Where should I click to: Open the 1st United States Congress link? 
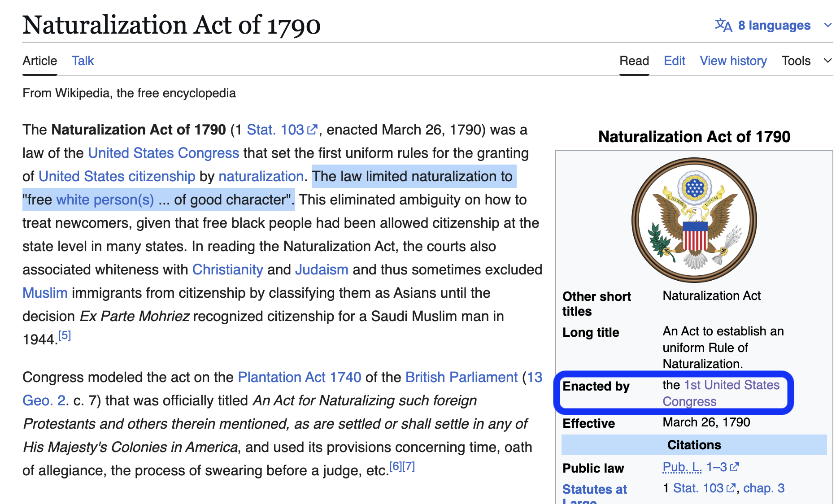pos(721,393)
